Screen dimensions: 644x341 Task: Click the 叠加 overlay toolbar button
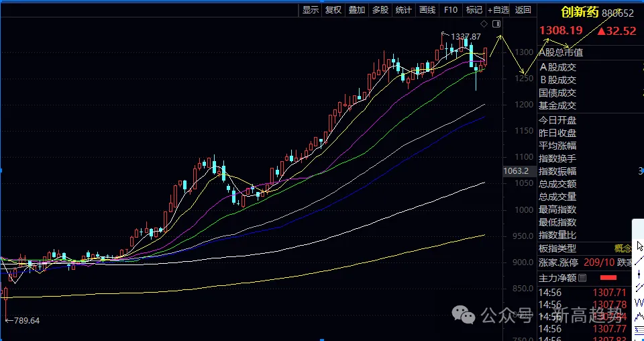coord(357,10)
